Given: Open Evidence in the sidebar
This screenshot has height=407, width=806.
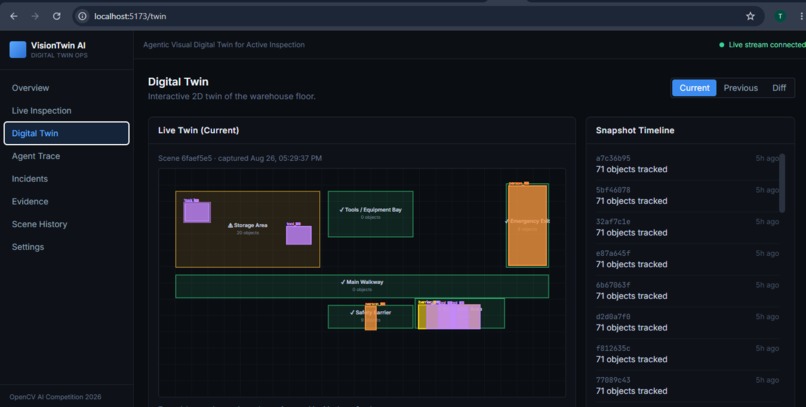Looking at the screenshot, I should 67,201.
